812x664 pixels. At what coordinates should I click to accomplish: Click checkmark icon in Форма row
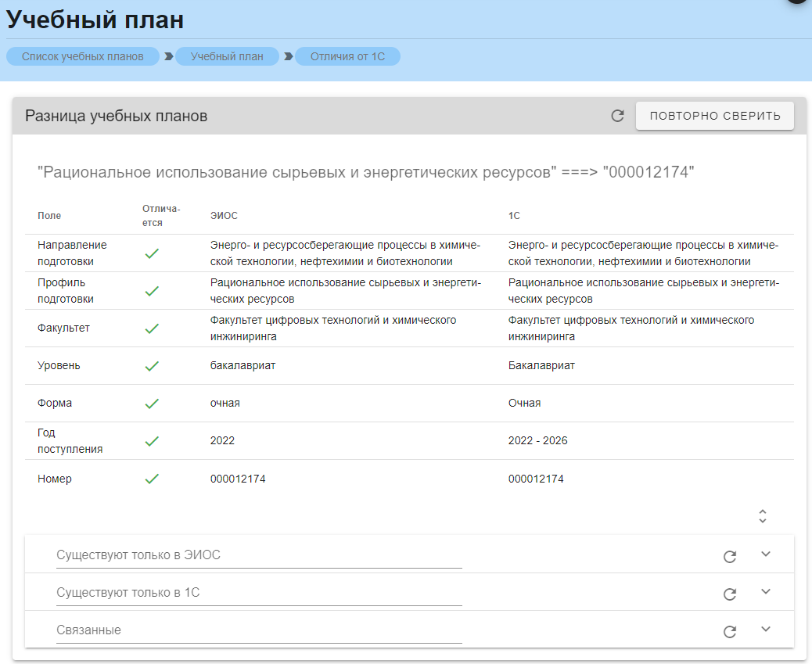[x=153, y=404]
